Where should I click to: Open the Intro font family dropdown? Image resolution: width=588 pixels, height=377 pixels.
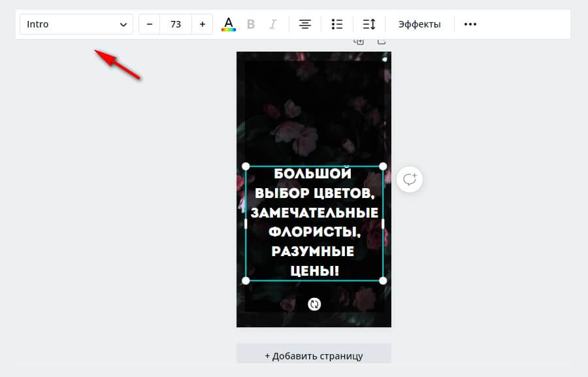coord(76,24)
